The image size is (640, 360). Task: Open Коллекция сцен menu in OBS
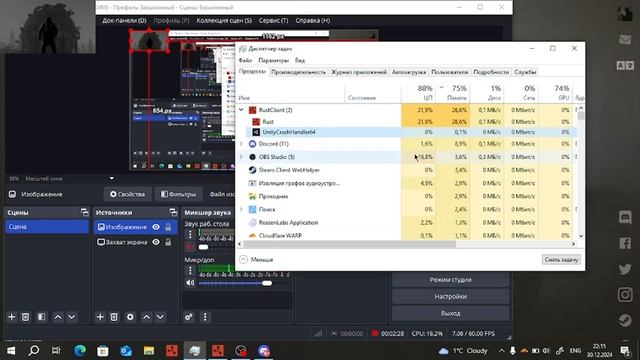coord(224,20)
